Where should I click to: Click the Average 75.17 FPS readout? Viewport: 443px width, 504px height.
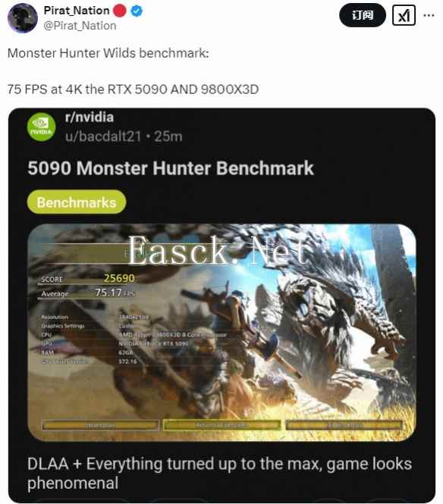point(88,293)
